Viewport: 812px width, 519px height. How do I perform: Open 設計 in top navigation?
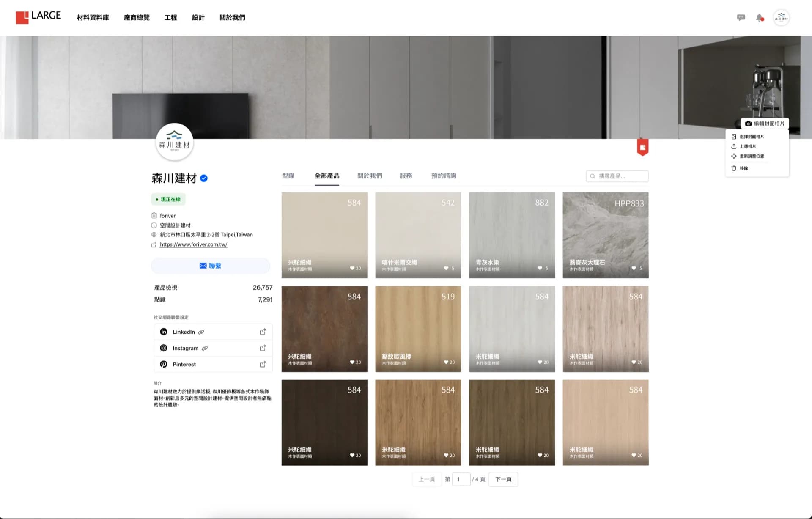(198, 17)
